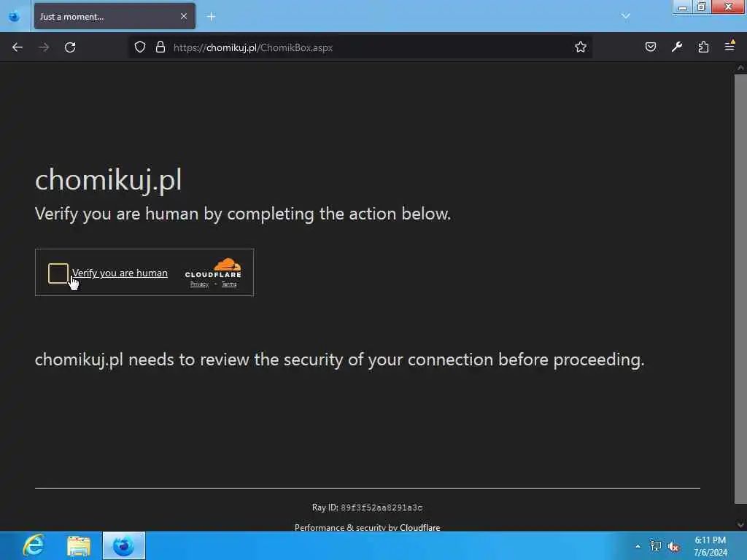The height and width of the screenshot is (560, 747).
Task: Open the network status tray icon
Action: [x=656, y=546]
